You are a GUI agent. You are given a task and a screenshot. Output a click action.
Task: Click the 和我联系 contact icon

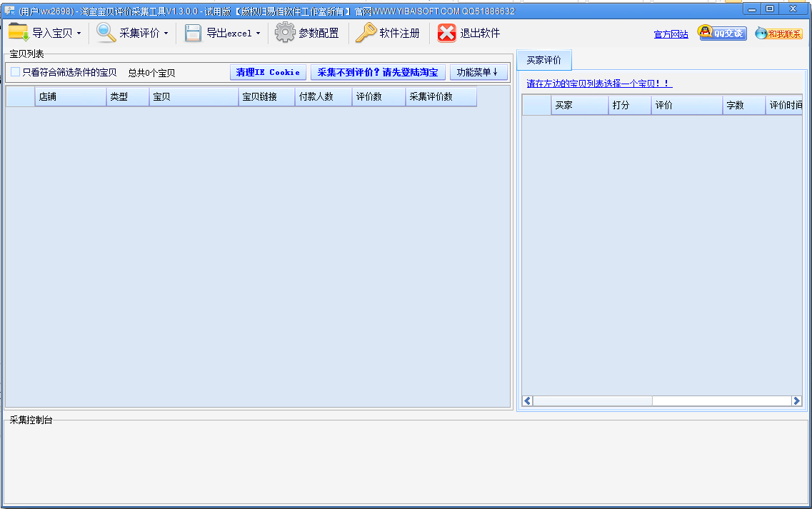pyautogui.click(x=778, y=34)
